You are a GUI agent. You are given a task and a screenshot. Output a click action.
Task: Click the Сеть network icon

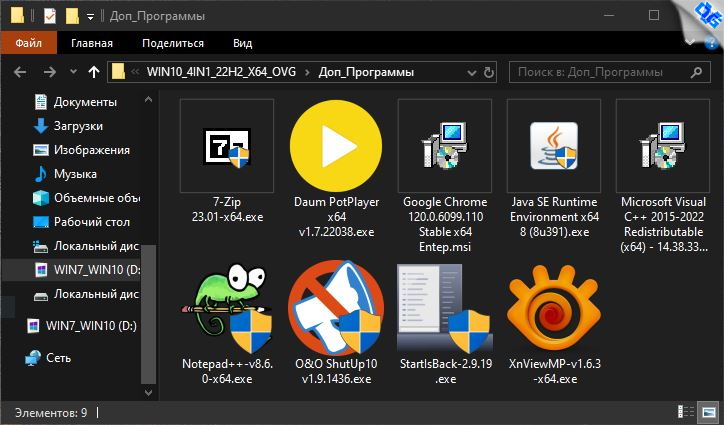(33, 358)
